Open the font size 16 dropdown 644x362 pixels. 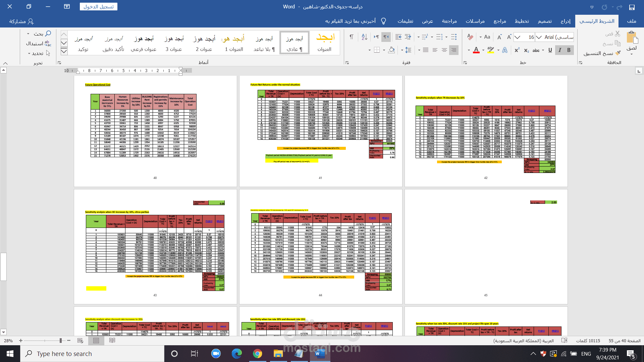(x=518, y=37)
